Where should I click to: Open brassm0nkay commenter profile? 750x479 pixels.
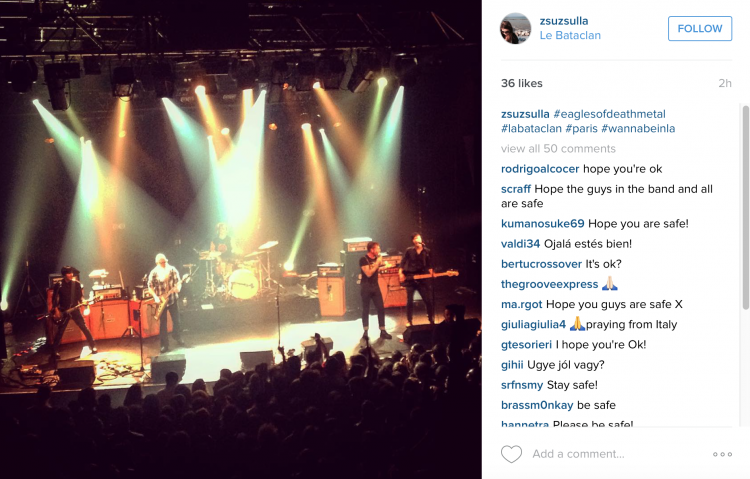click(537, 405)
